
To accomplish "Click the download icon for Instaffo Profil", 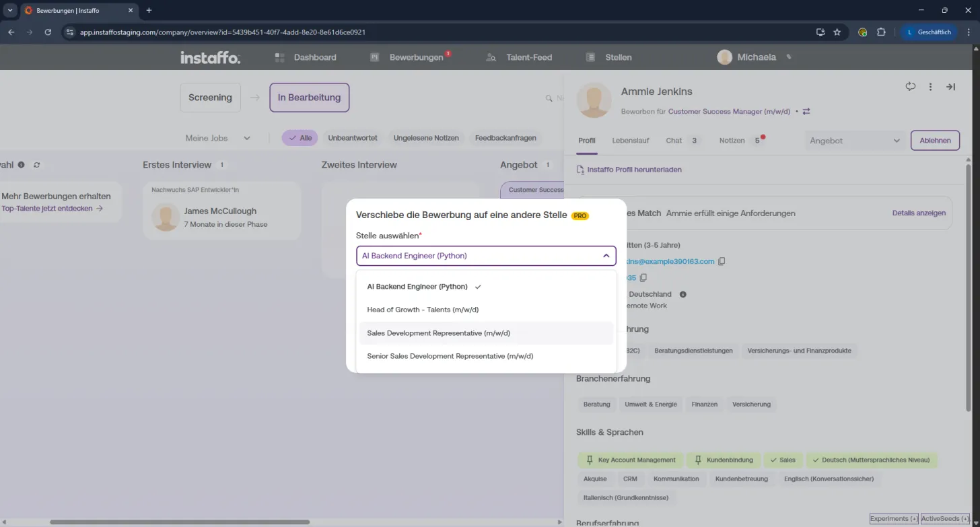I will 581,170.
